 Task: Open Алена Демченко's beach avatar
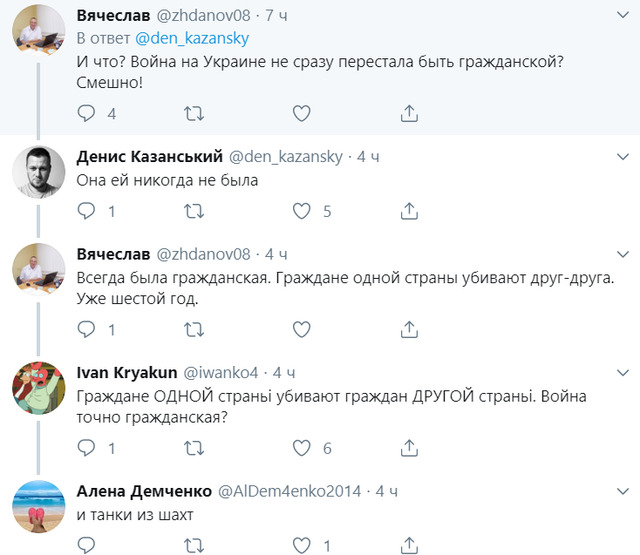tap(39, 507)
